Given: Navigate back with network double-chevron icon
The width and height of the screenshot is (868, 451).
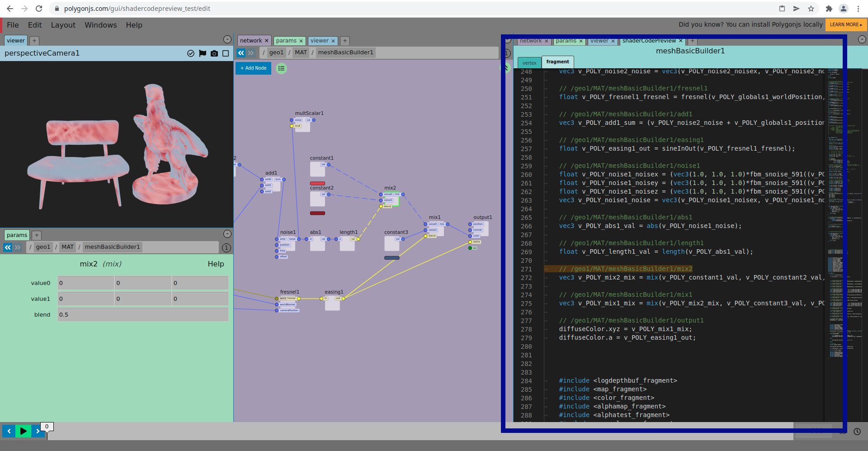Looking at the screenshot, I should [241, 53].
